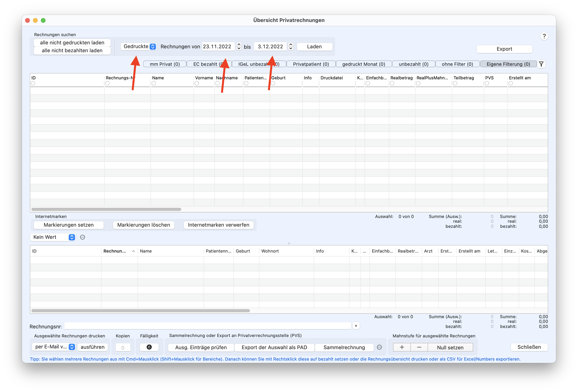
Task: Select the Privatpatient (0) filter tab
Action: (311, 64)
